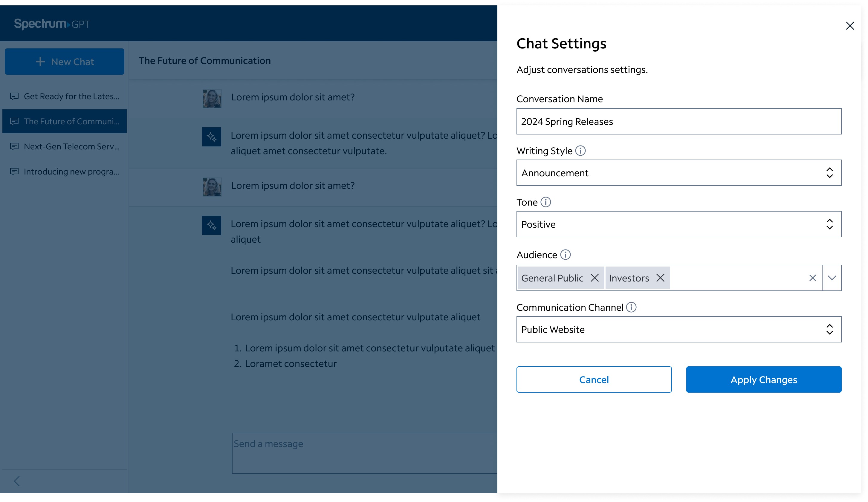Click the Send a message box
This screenshot has width=868, height=502.
(x=364, y=453)
